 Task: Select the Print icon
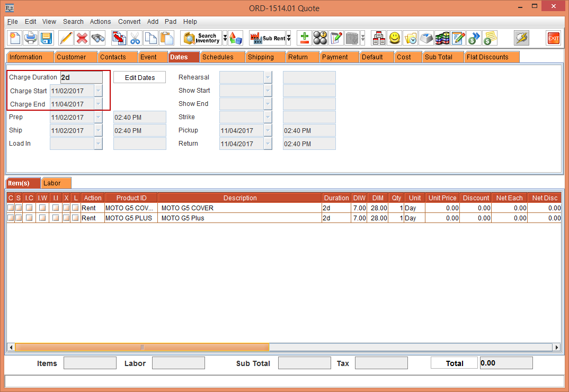pos(30,38)
